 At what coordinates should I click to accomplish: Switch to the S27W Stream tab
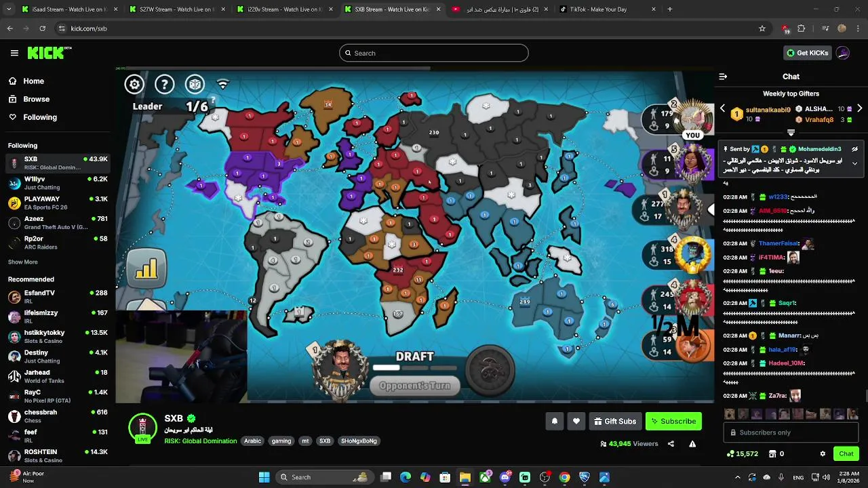tap(176, 9)
